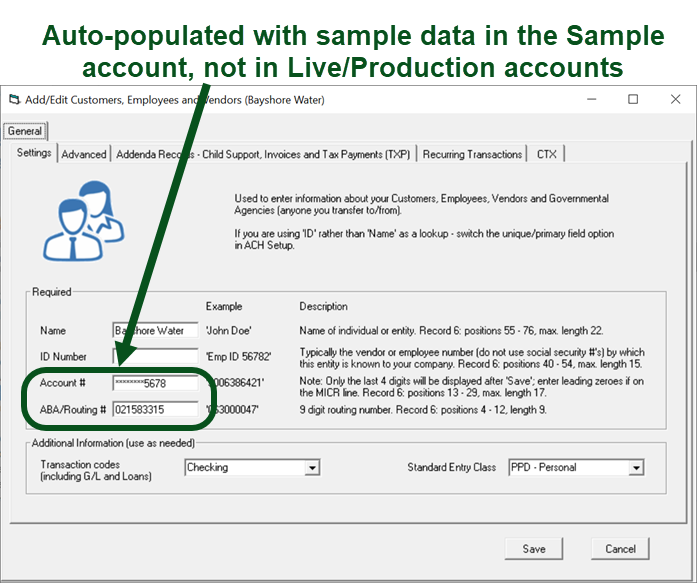Click the 'John Doe' example text

click(x=228, y=331)
